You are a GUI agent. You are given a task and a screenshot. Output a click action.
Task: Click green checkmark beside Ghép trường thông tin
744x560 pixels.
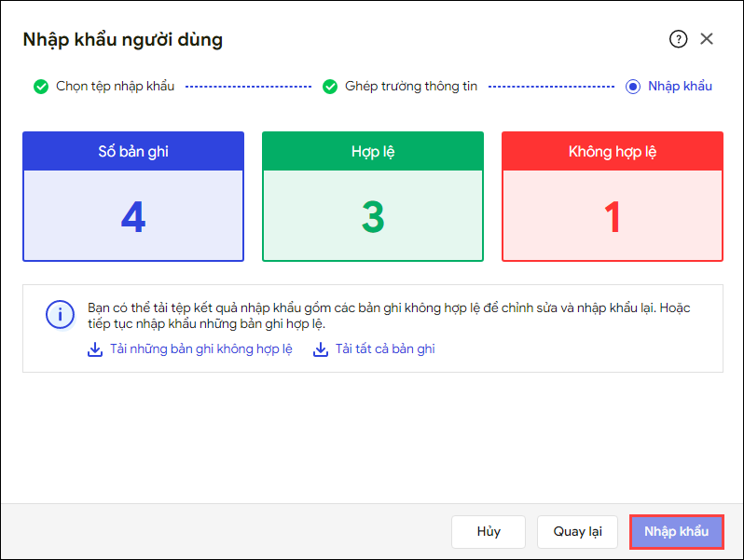pyautogui.click(x=330, y=87)
